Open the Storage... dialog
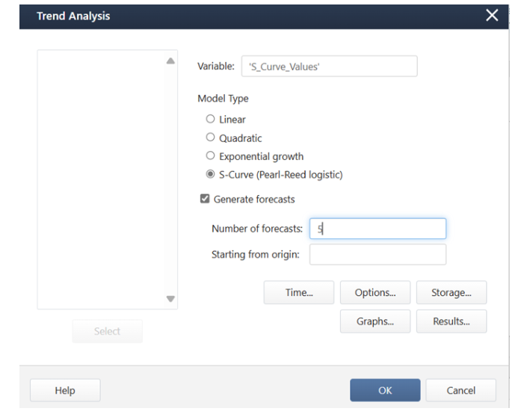521x420 pixels. pos(451,292)
